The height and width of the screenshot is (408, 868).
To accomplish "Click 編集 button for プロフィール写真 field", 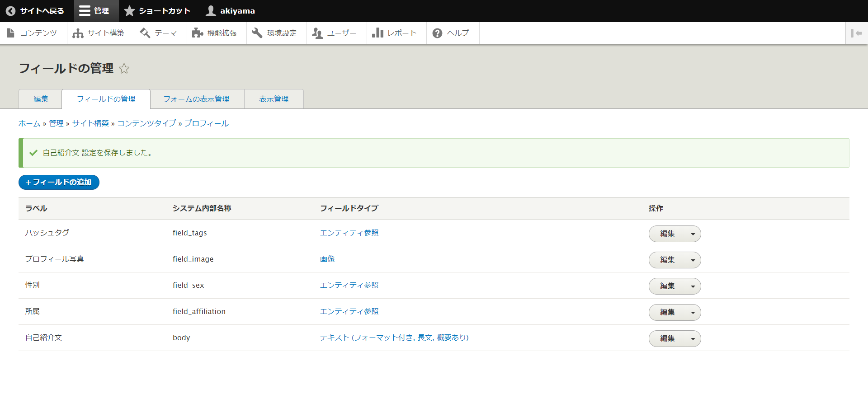I will tap(667, 260).
